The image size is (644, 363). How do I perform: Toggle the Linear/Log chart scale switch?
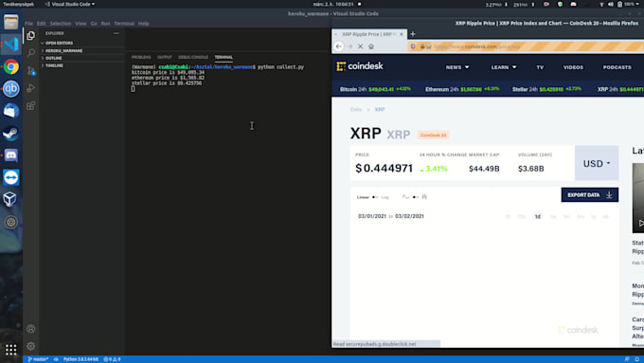point(374,197)
